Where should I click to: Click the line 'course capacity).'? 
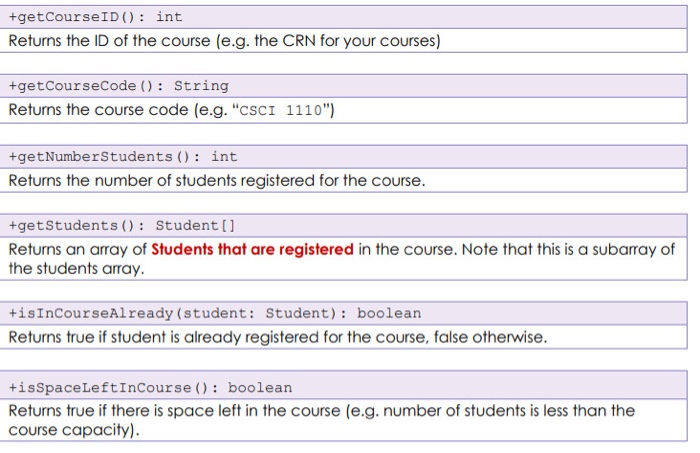tap(74, 430)
